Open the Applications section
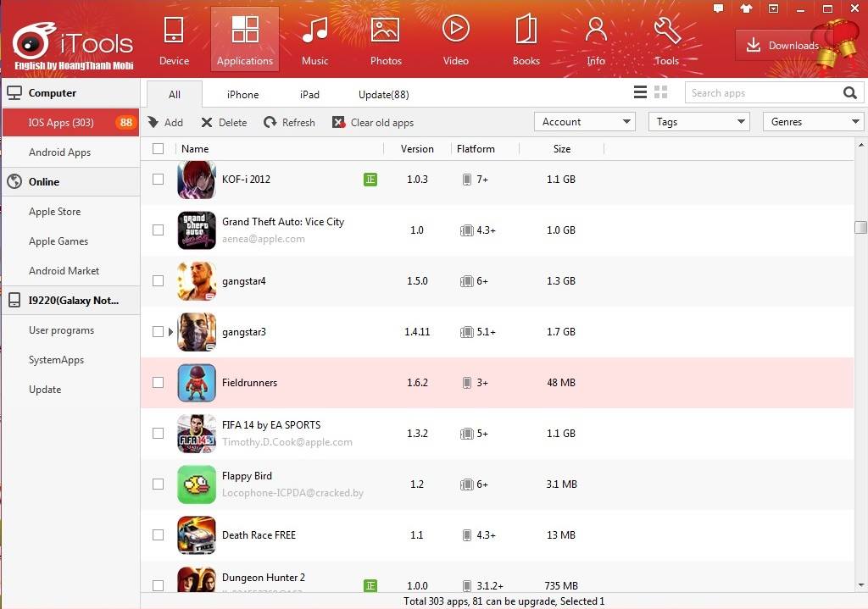 [245, 40]
